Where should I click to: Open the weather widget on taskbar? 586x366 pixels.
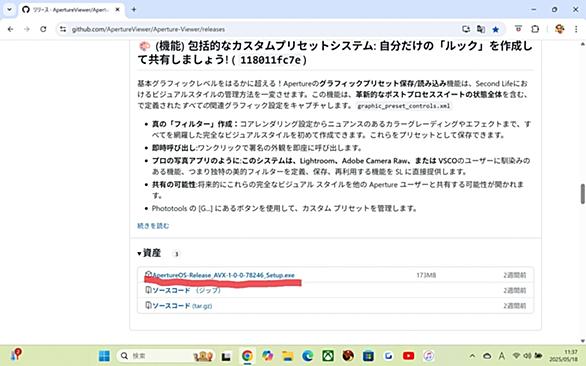coord(16,354)
